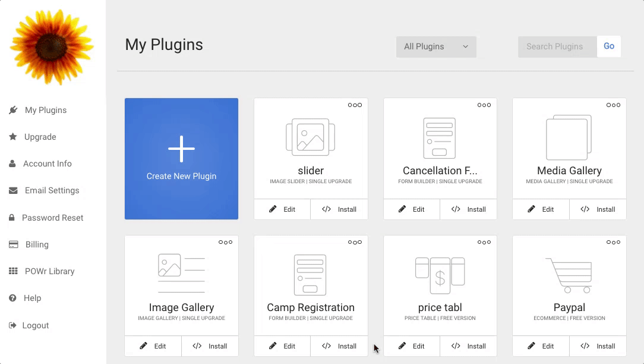Install the Camp Registration plugin
644x364 pixels.
pos(339,346)
